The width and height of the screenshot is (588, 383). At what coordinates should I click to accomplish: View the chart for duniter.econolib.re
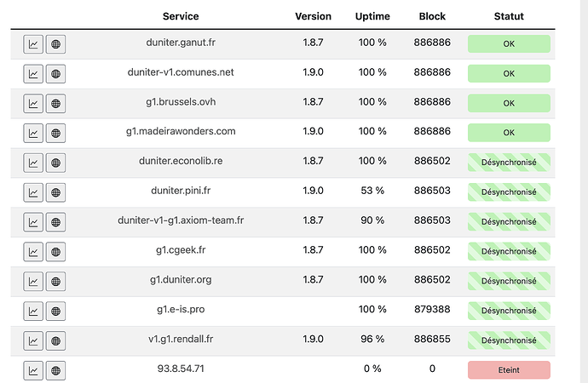[33, 163]
